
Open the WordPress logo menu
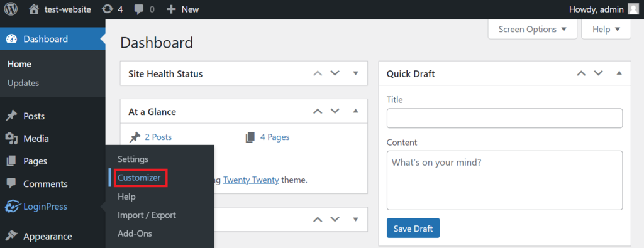point(11,9)
